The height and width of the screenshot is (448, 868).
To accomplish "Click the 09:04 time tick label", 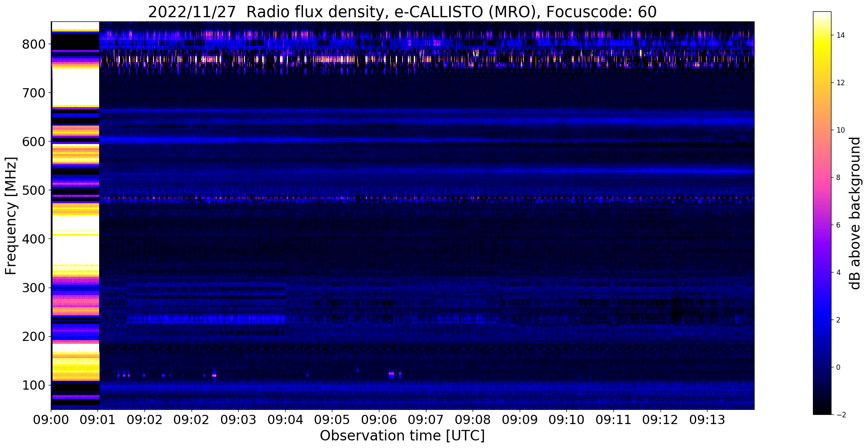I will coord(286,420).
